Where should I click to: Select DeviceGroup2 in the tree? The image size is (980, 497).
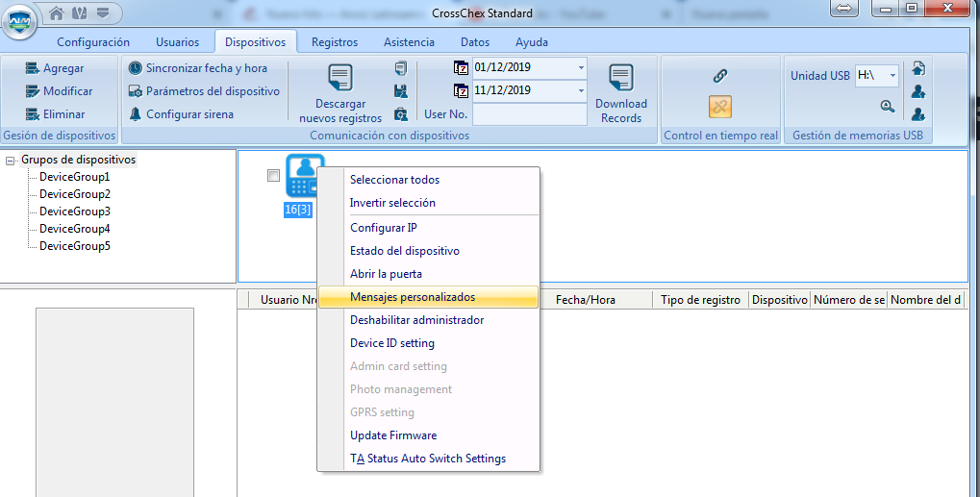point(74,194)
